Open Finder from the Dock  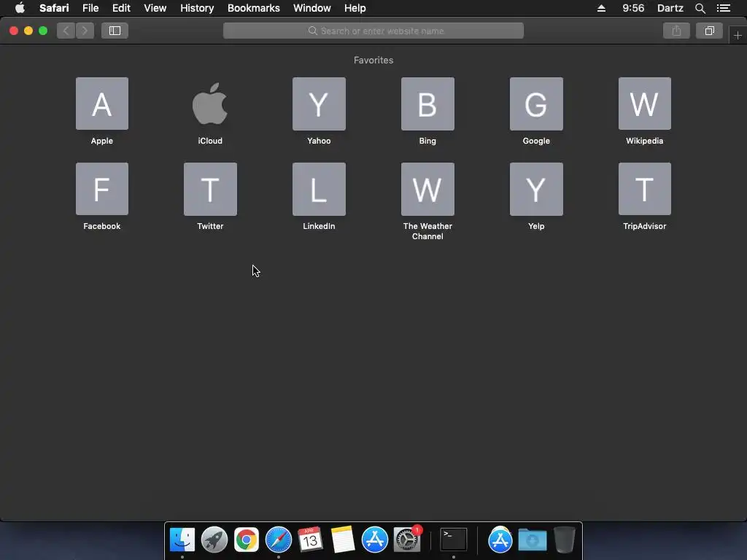[182, 540]
